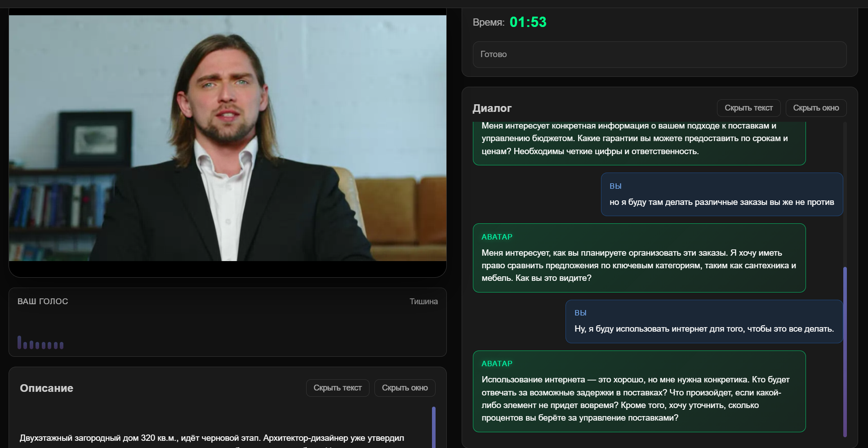Screen dimensions: 868x448
Task: Click the green timer showing 01:53
Action: 527,22
